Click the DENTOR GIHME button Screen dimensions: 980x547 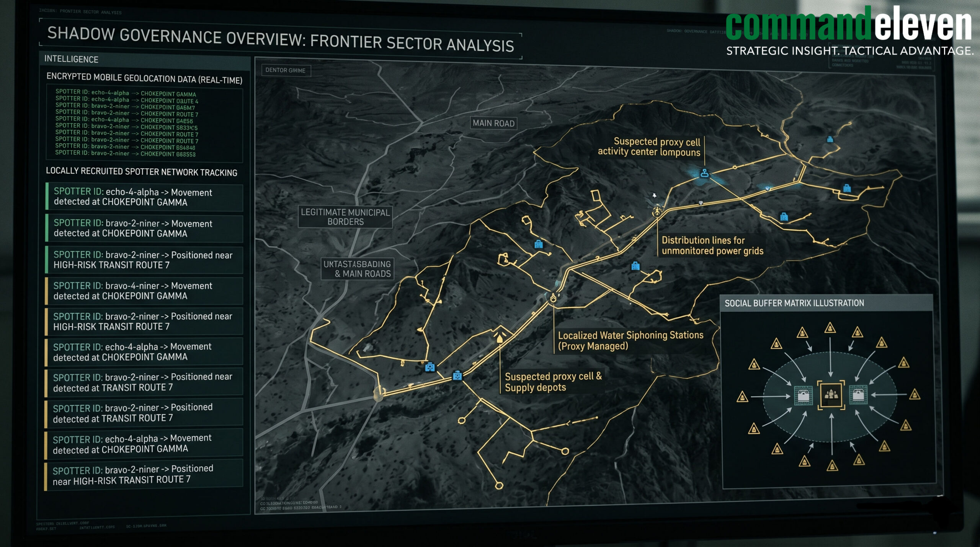tap(286, 70)
